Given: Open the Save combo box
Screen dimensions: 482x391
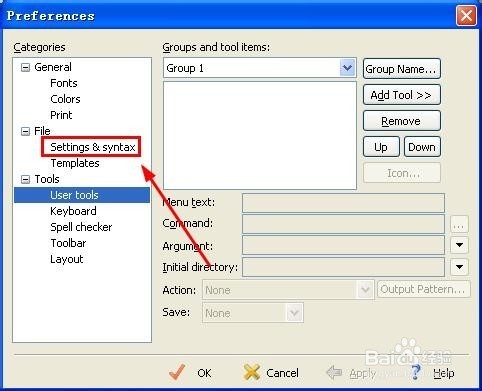Looking at the screenshot, I should click(x=253, y=313).
